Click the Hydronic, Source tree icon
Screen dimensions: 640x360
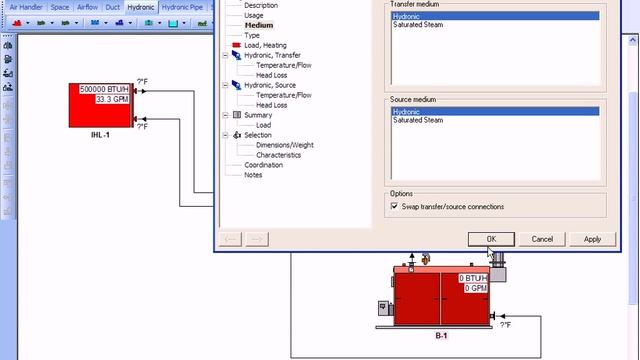[236, 85]
